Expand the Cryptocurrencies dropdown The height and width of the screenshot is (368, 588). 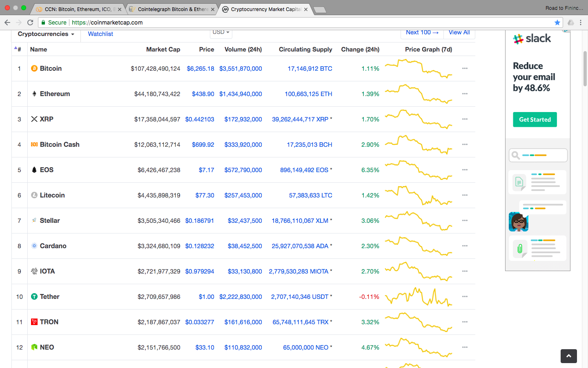pos(46,34)
